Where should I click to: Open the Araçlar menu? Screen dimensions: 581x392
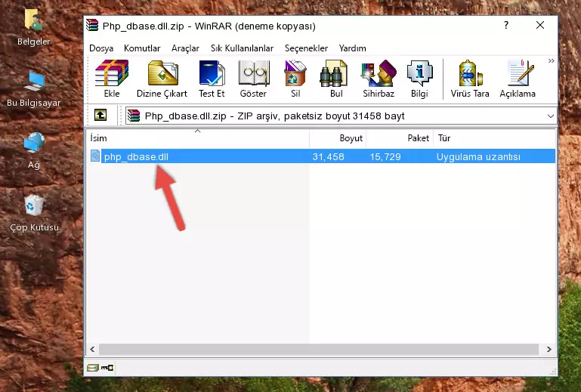pos(185,48)
